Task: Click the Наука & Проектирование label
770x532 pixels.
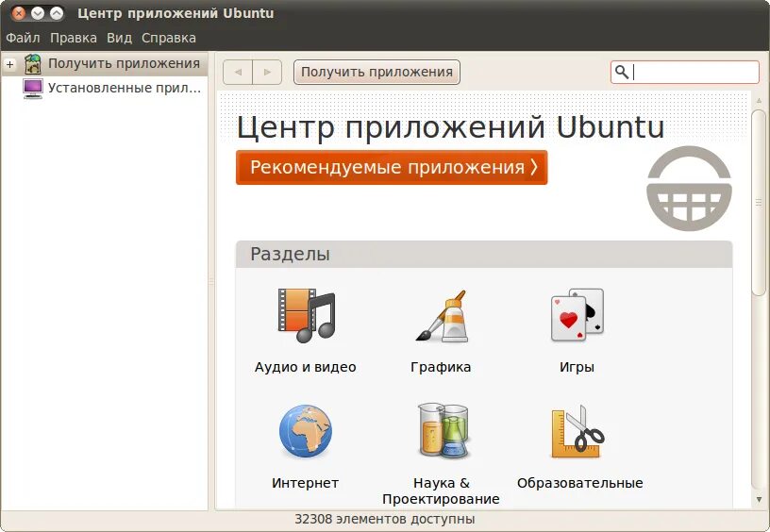Action: click(x=441, y=490)
